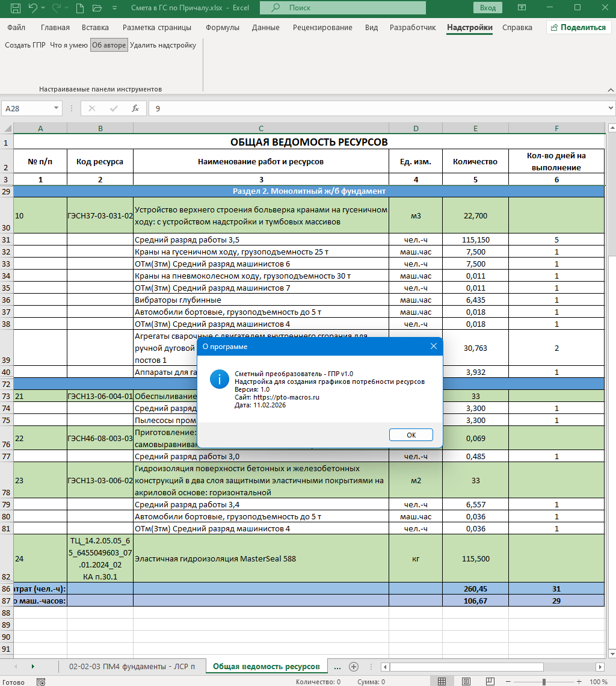
Task: Switch to Normal view in status bar
Action: [441, 681]
